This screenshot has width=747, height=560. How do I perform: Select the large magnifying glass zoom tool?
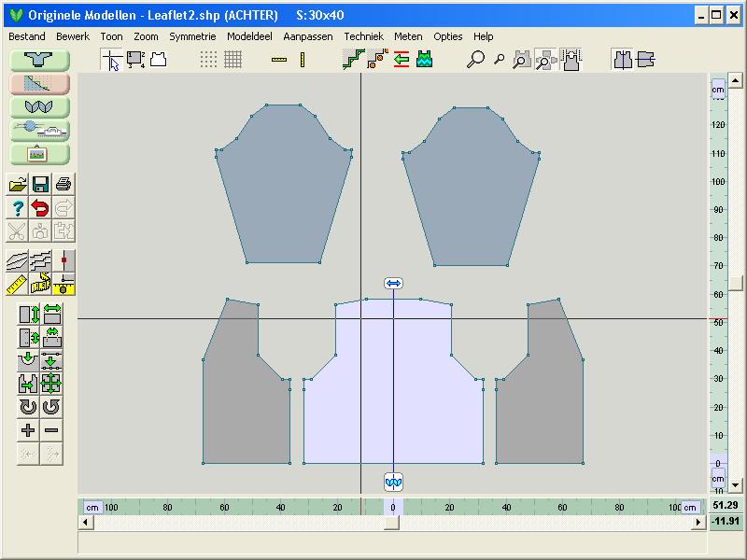pyautogui.click(x=476, y=60)
